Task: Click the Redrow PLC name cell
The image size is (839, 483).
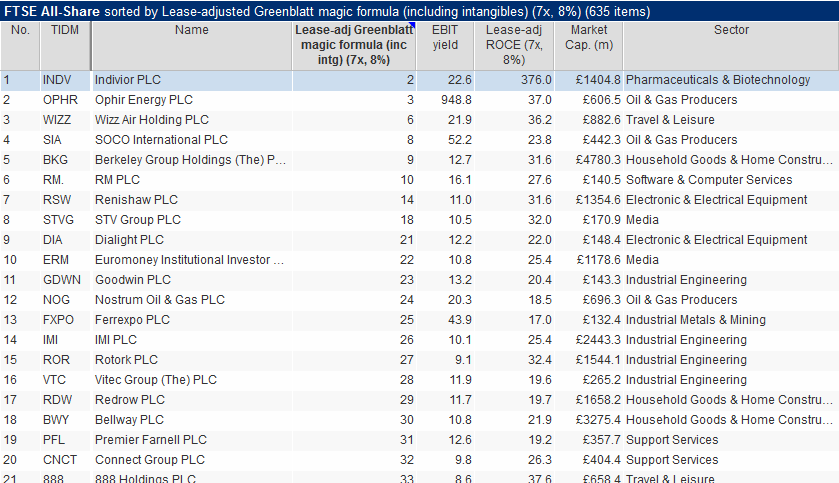Action: pyautogui.click(x=192, y=400)
